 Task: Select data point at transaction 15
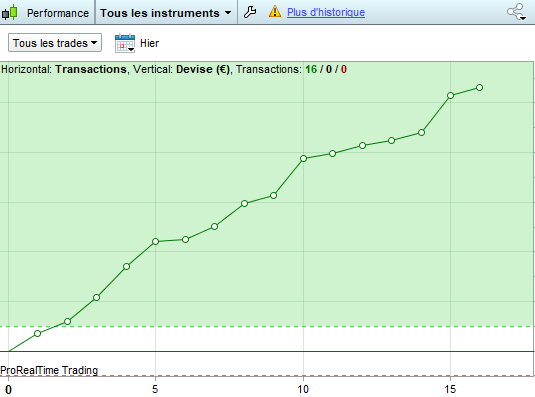(x=450, y=95)
